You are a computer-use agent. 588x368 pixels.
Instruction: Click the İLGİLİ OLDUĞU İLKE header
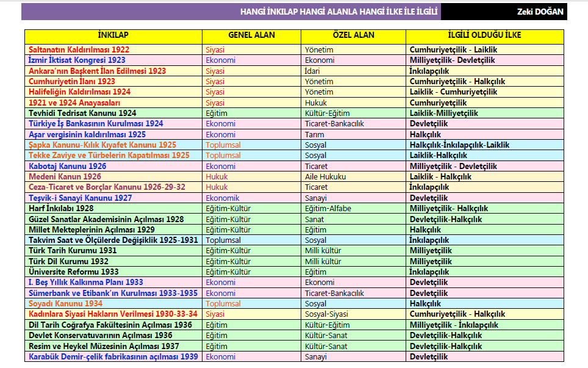[x=484, y=35]
